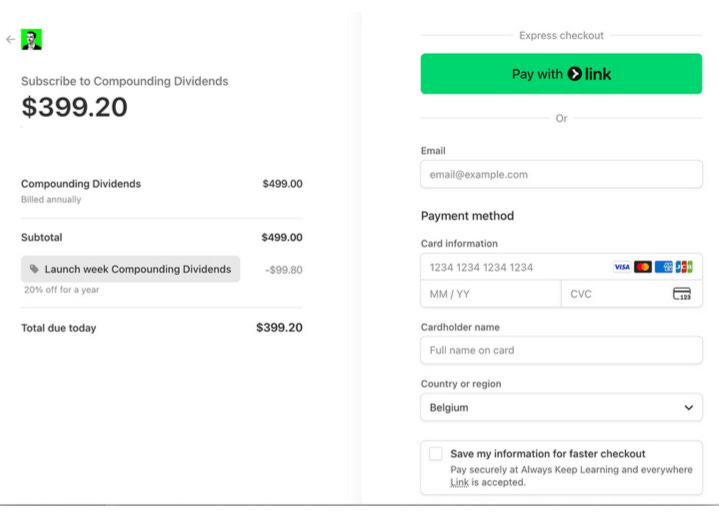The width and height of the screenshot is (719, 521).
Task: Pay with Link express checkout button
Action: click(x=561, y=74)
